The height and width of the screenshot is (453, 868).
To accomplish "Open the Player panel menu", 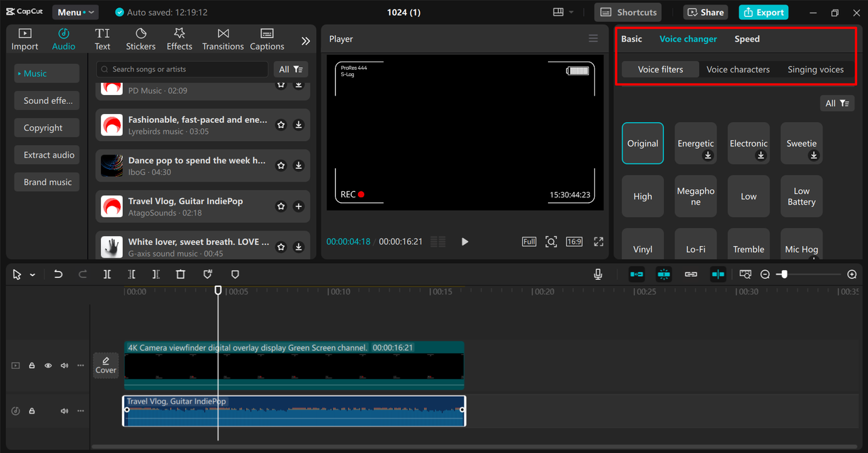I will tap(593, 39).
